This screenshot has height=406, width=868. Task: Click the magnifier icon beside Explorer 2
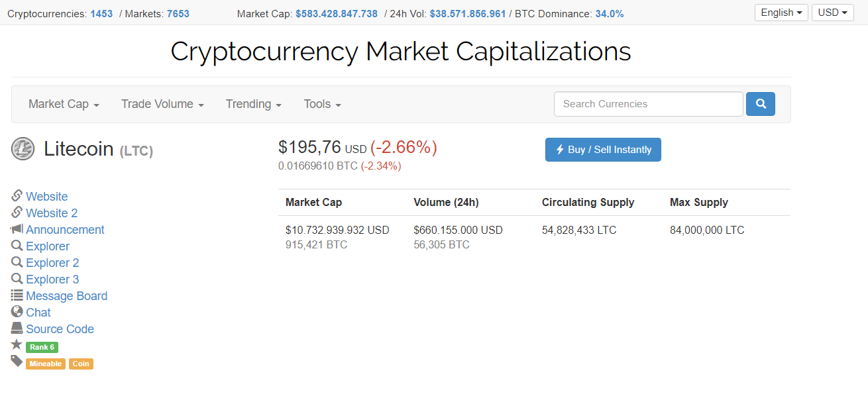click(x=17, y=262)
